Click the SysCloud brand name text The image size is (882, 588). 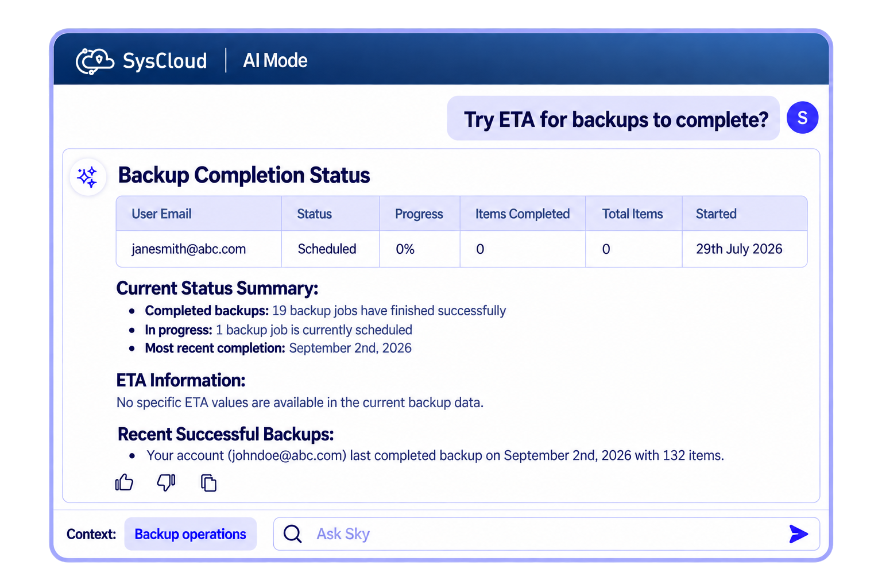(x=165, y=61)
